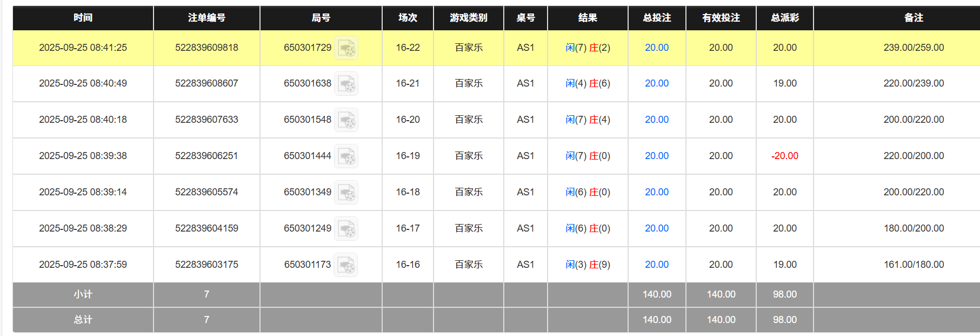Click the 备注 column header
This screenshot has width=980, height=336.
coord(913,18)
